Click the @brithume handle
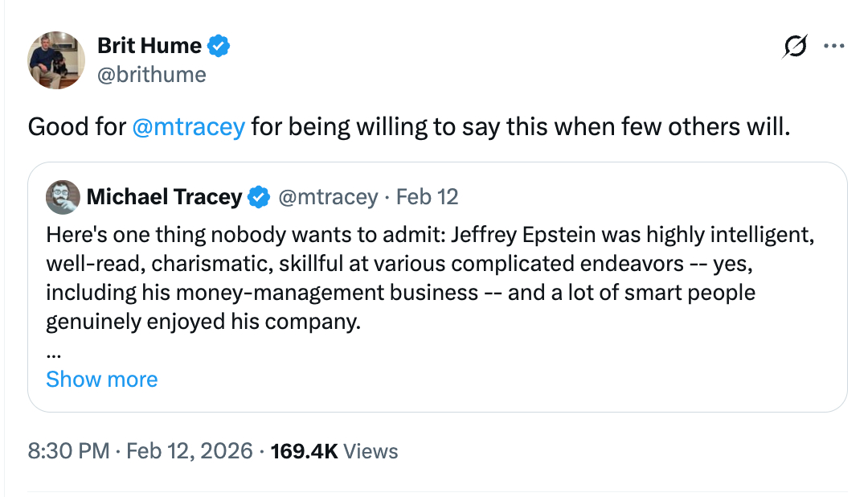Viewport: 868px width, 497px height. tap(151, 75)
